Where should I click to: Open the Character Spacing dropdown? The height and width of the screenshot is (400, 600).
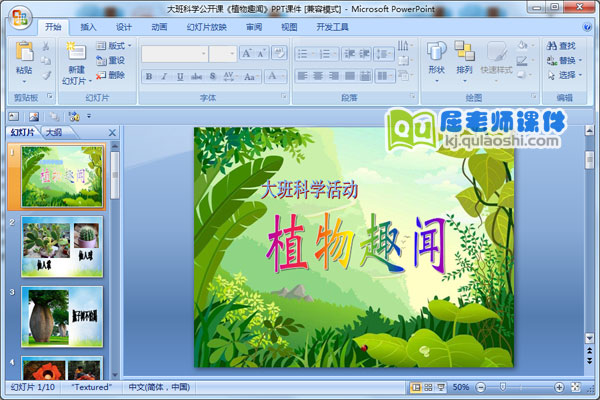230,77
